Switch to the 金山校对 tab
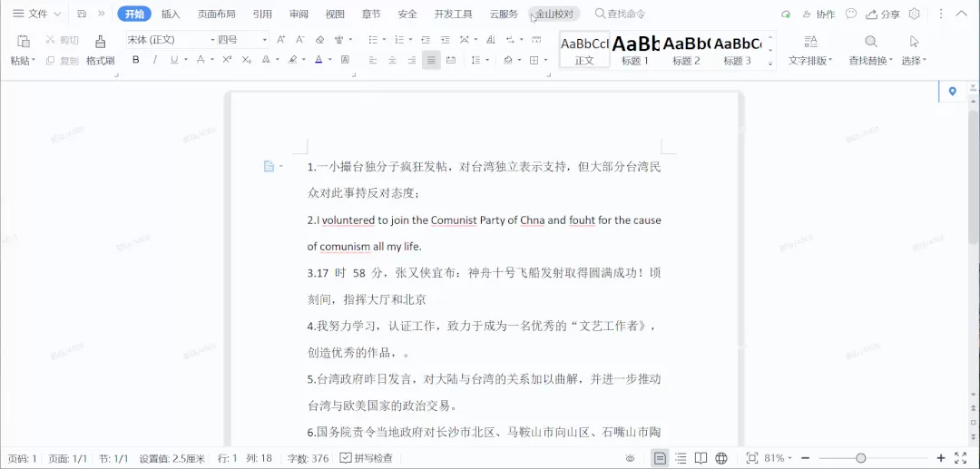This screenshot has height=469, width=980. coord(554,14)
